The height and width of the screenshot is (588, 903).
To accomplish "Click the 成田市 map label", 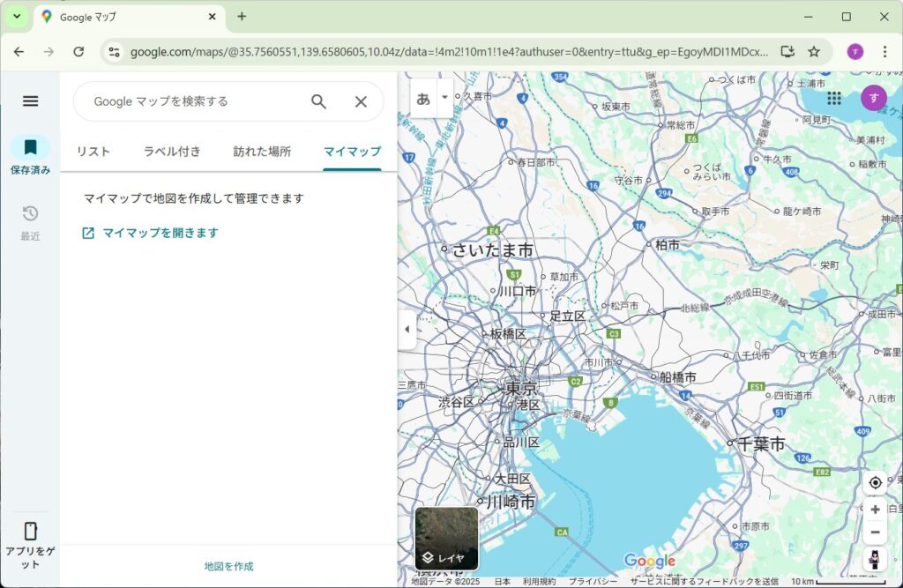I will pyautogui.click(x=882, y=315).
